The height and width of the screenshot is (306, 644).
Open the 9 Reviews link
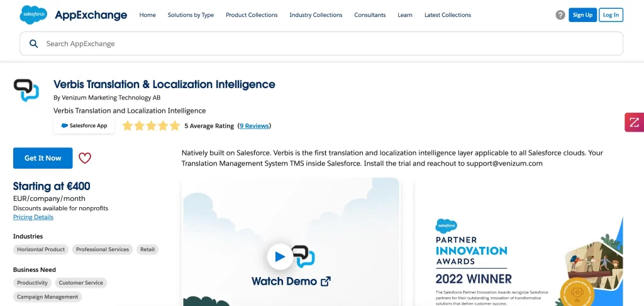254,126
